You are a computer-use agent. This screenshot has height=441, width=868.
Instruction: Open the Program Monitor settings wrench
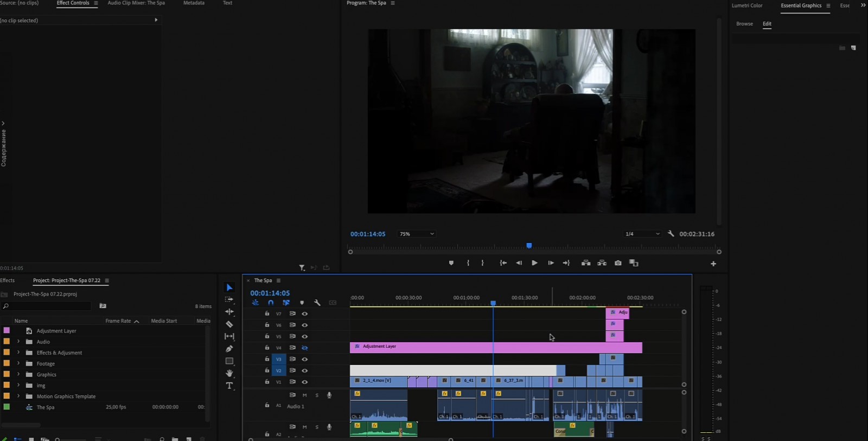click(x=671, y=234)
